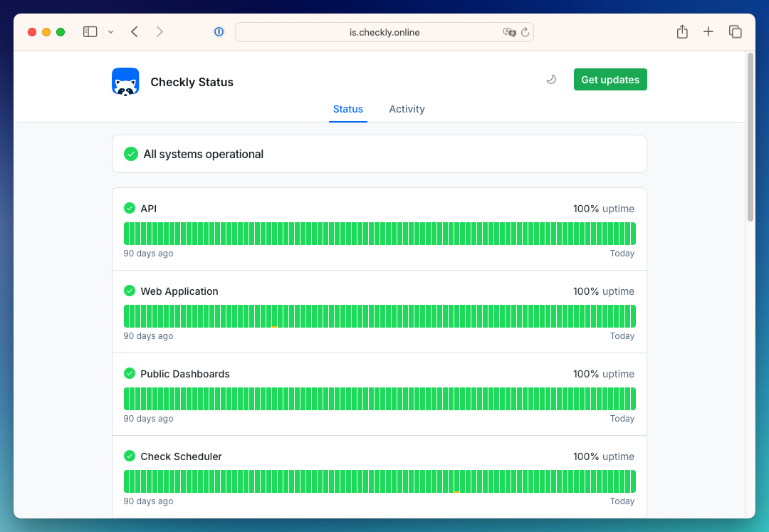Click the Checkly Status title
The height and width of the screenshot is (532, 769).
(192, 82)
